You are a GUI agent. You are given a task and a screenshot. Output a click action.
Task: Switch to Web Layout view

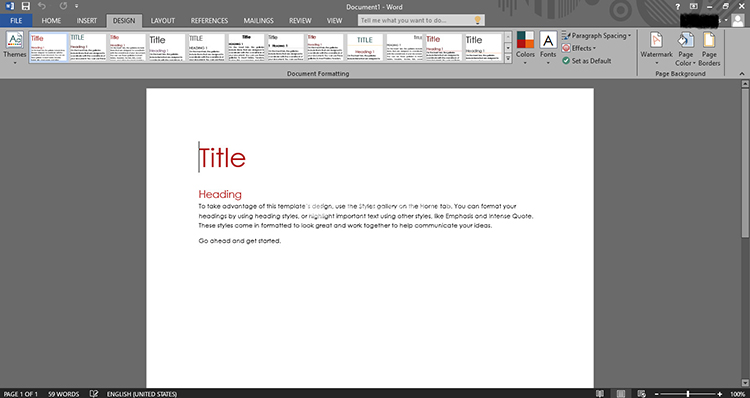point(641,394)
